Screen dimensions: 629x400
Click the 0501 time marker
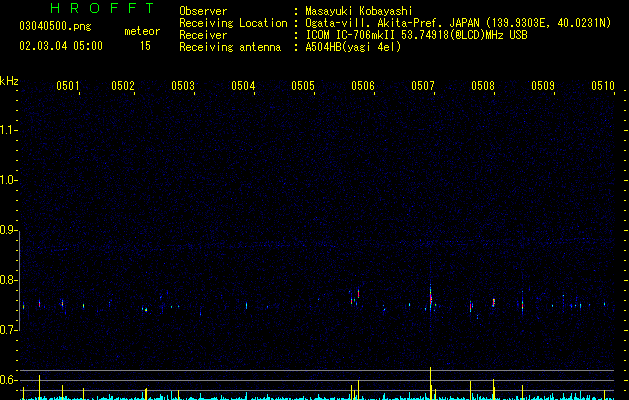coord(67,86)
